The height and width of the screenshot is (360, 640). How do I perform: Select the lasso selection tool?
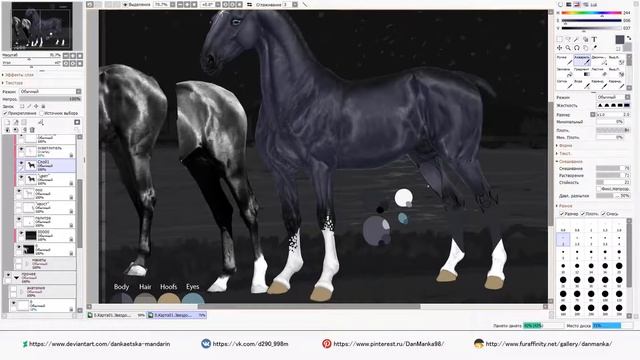[568, 39]
